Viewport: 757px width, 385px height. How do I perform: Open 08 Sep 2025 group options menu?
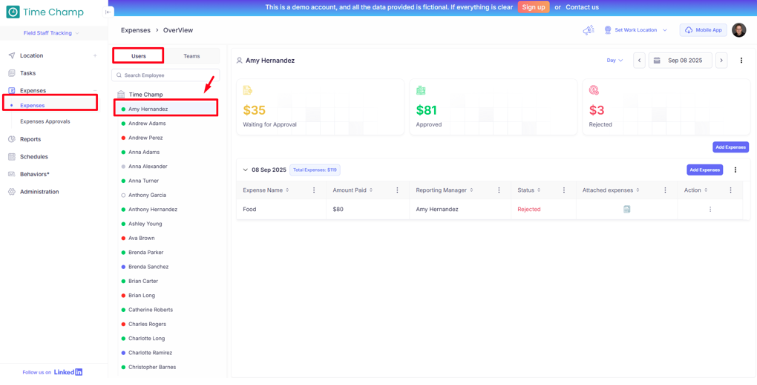click(735, 170)
